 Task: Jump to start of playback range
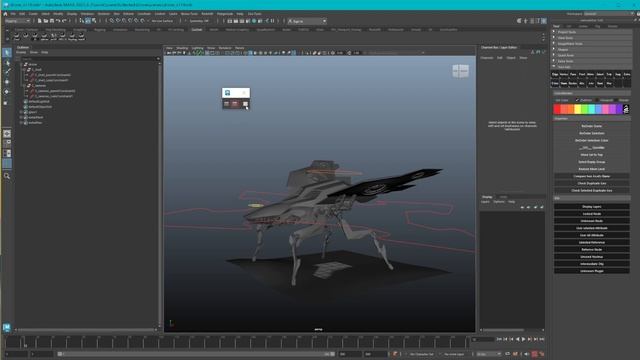point(499,339)
